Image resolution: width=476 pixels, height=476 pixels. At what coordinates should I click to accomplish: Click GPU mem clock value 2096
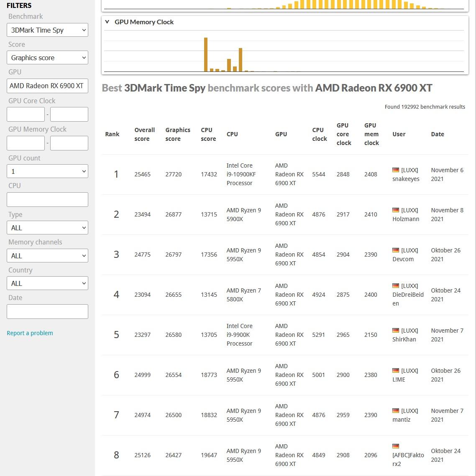(x=371, y=455)
